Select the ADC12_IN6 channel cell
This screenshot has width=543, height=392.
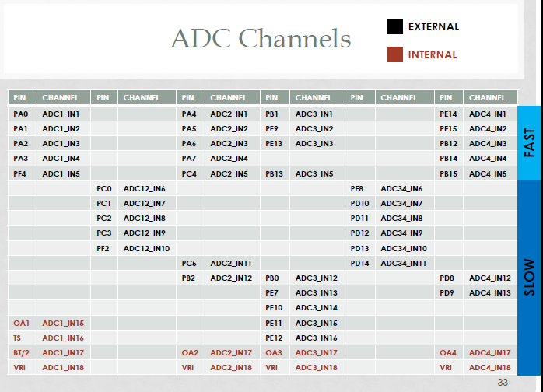pyautogui.click(x=147, y=189)
